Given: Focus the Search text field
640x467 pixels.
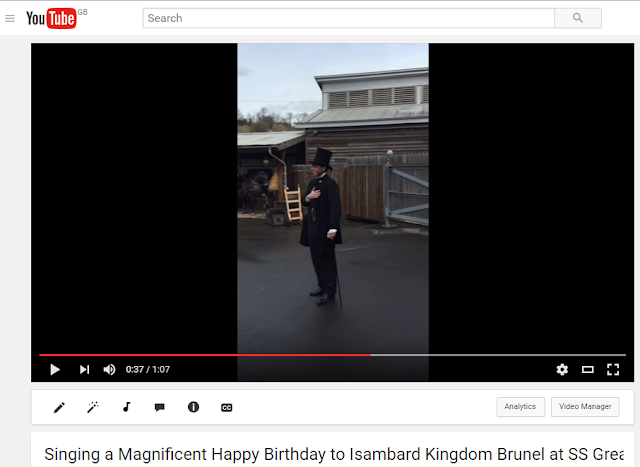Looking at the screenshot, I should pos(349,18).
